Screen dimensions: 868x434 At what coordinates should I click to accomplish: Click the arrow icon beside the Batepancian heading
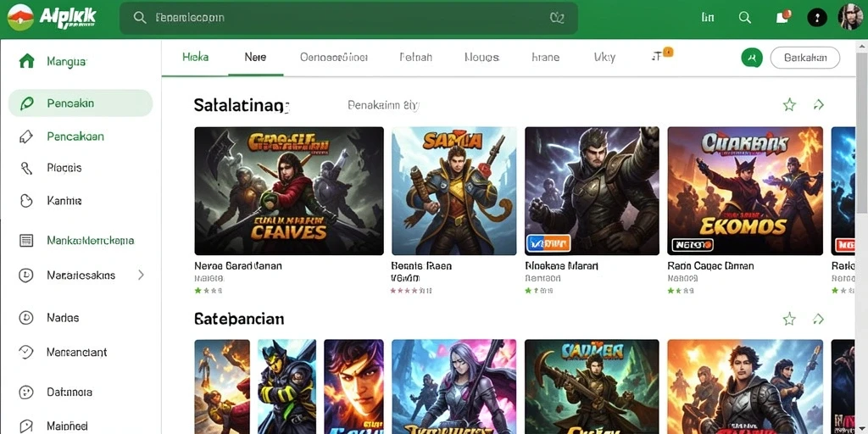818,319
